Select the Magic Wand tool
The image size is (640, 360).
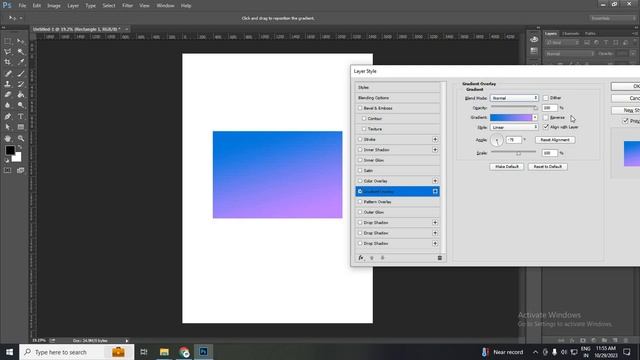[20, 52]
